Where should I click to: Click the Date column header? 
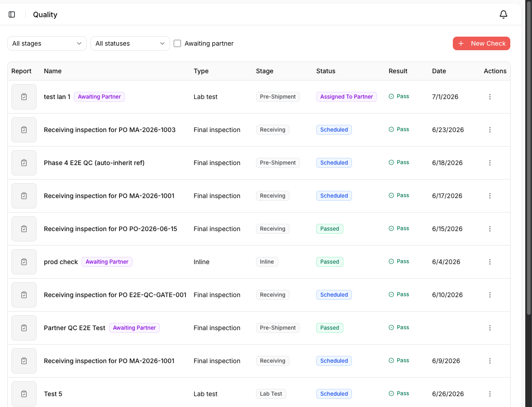[x=439, y=71]
